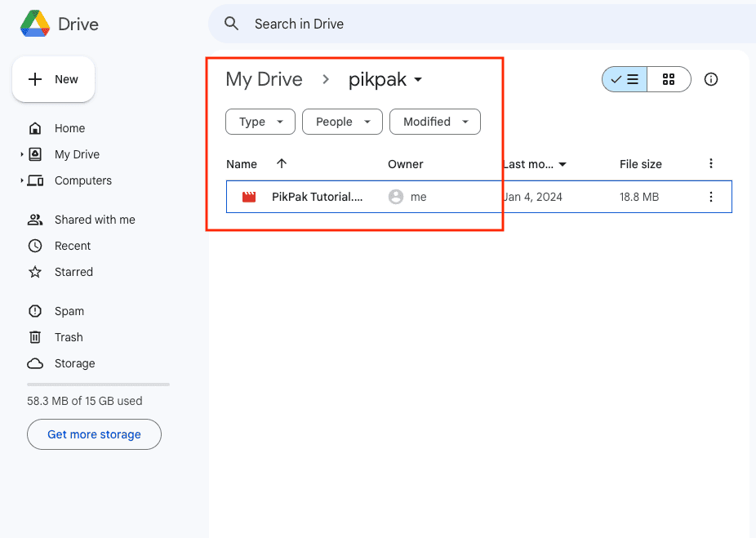Open the Trash section
The height and width of the screenshot is (538, 756).
point(69,337)
